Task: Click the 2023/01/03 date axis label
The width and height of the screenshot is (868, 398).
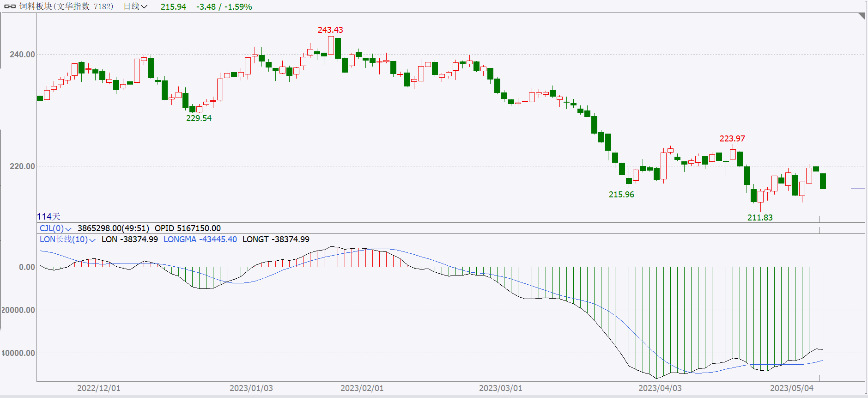Action: (251, 388)
